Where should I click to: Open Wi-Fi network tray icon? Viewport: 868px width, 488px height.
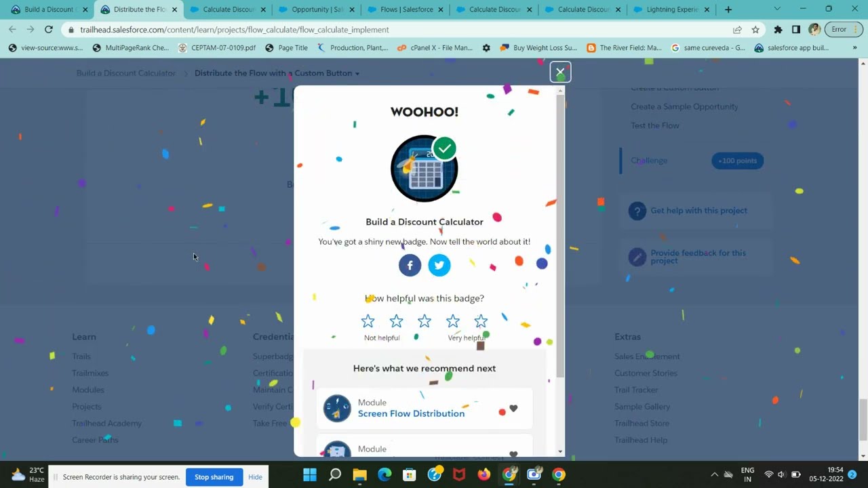[x=768, y=474]
